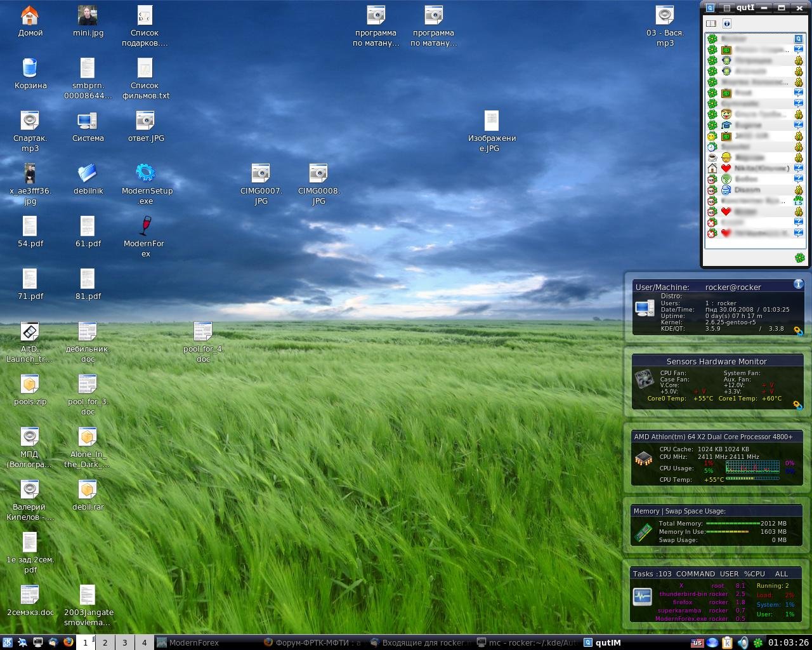Click the book icon in qutIM toolbar

[711, 23]
